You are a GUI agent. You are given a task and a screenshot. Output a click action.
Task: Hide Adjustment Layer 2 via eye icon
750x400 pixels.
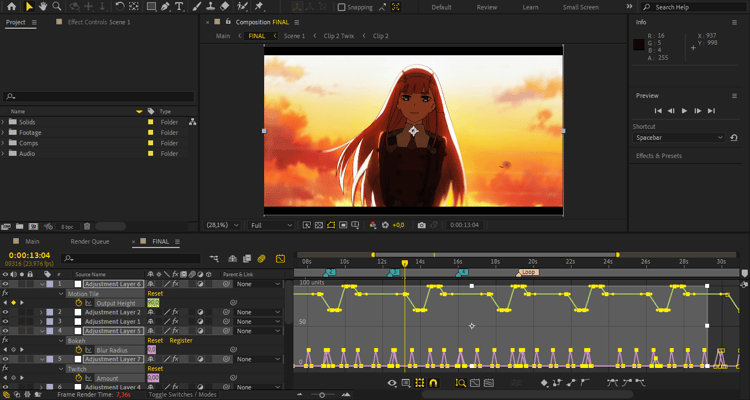5,312
